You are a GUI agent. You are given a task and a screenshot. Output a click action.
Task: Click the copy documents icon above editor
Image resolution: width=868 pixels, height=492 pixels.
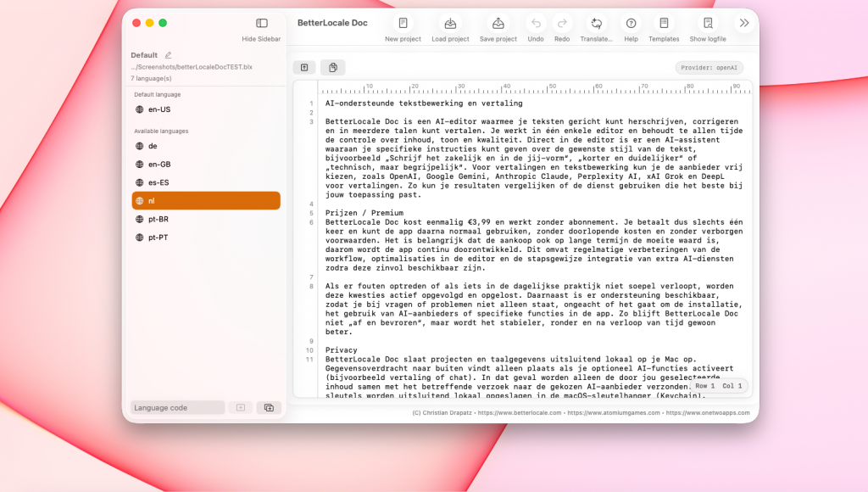[x=333, y=67]
